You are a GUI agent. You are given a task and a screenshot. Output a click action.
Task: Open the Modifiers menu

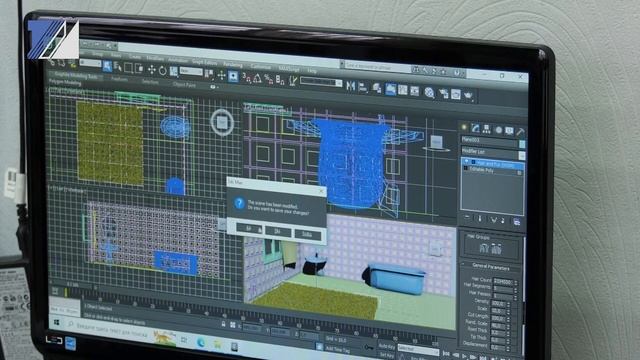tap(155, 58)
